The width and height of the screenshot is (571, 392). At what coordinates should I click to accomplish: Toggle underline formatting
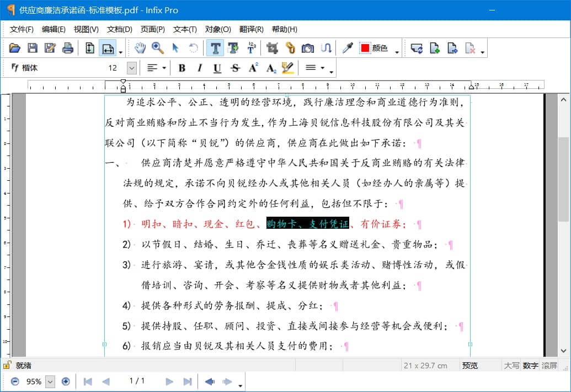[217, 68]
